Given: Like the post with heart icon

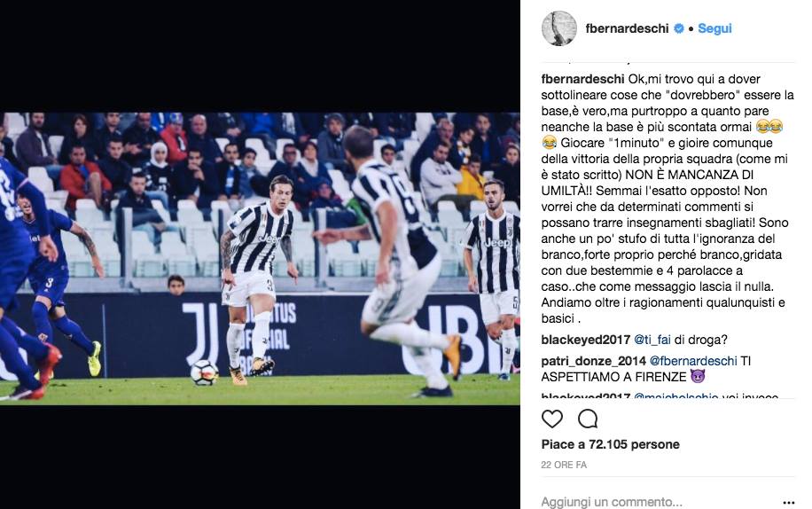Looking at the screenshot, I should [x=552, y=419].
